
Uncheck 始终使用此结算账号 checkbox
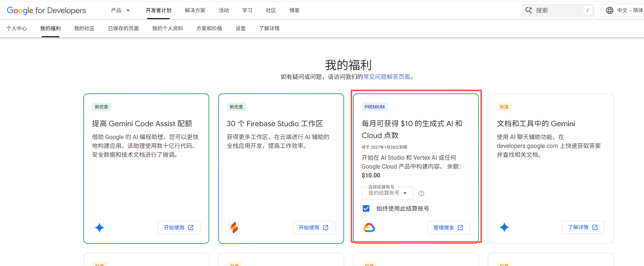[x=366, y=208]
